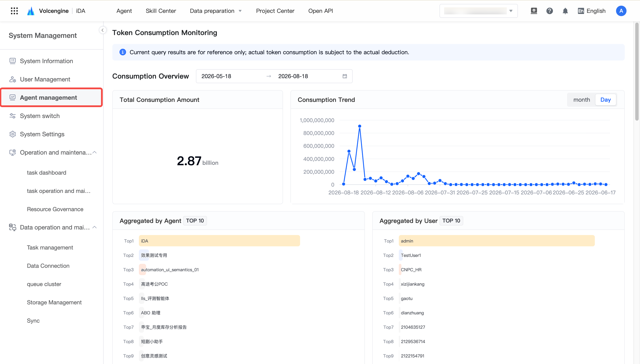Open the task dashboard page
The image size is (640, 364).
point(47,172)
